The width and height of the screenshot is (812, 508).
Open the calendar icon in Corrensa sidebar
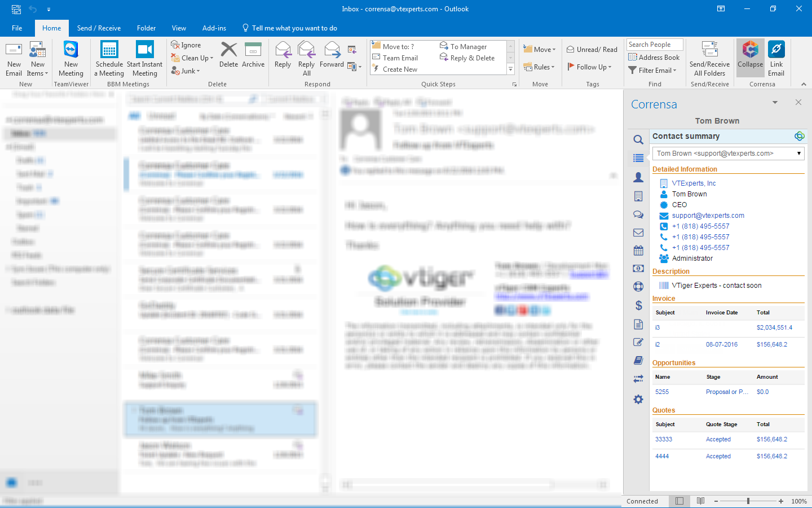(638, 251)
